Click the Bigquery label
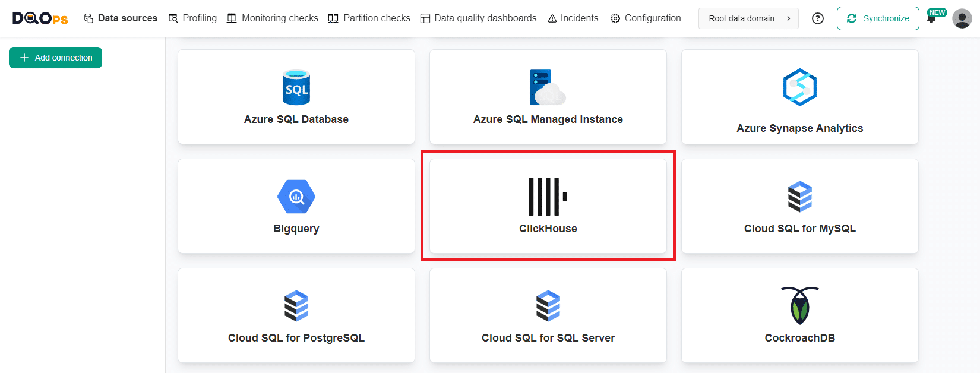Image resolution: width=980 pixels, height=373 pixels. pos(296,229)
